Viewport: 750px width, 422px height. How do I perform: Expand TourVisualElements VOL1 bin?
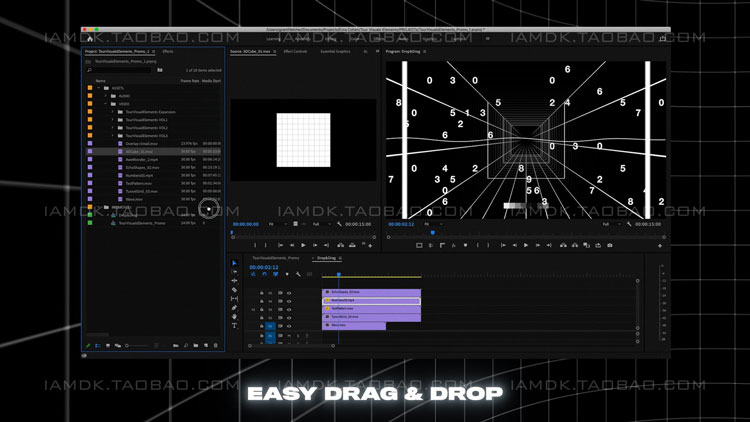[x=113, y=120]
